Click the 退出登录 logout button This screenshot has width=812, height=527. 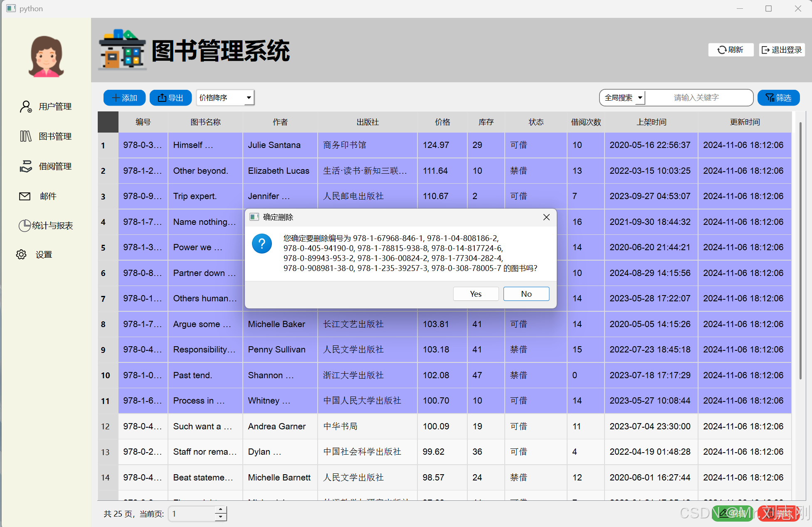click(782, 50)
